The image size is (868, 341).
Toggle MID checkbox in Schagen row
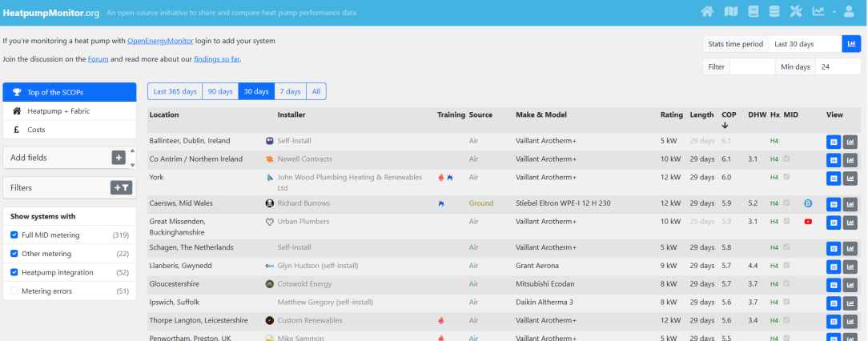tap(786, 247)
